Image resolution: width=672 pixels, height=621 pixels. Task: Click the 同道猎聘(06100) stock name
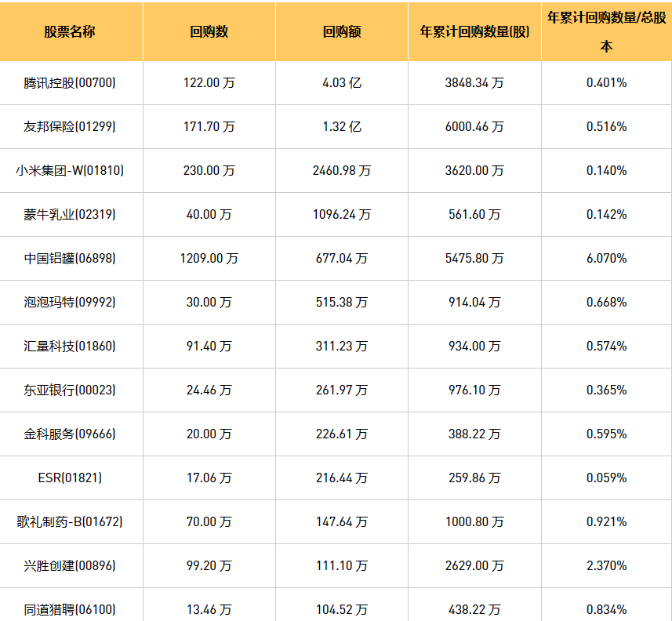click(x=71, y=609)
